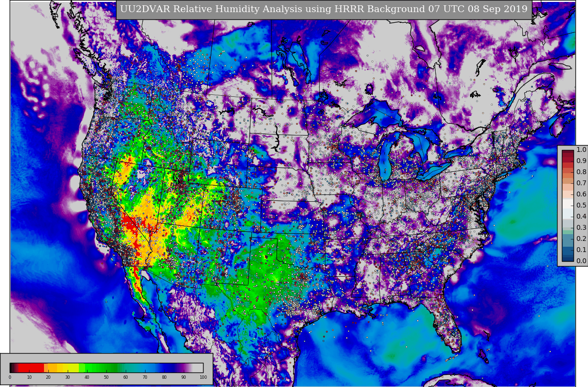This screenshot has height=387, width=588.
Task: Click the UU2DVAR Relative Humidity Analysis title
Action: 324,9
